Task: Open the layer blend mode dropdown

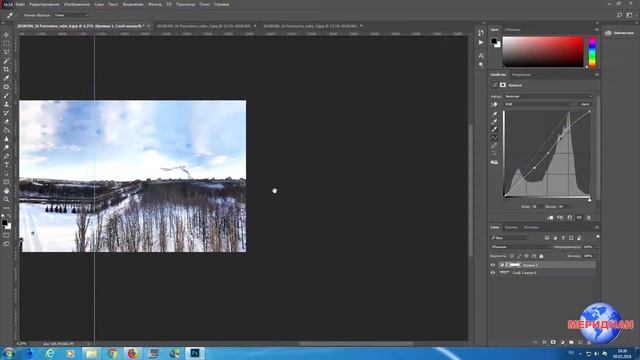Action: point(520,247)
